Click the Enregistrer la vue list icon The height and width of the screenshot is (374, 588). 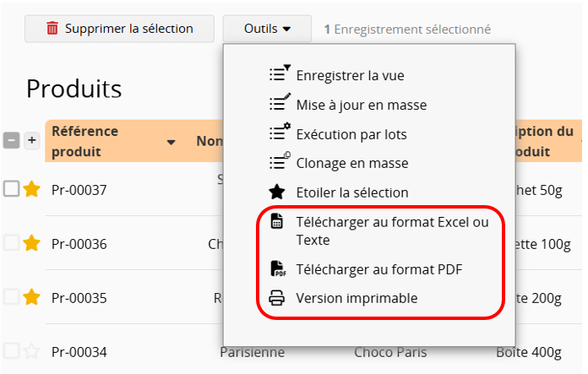tap(279, 74)
